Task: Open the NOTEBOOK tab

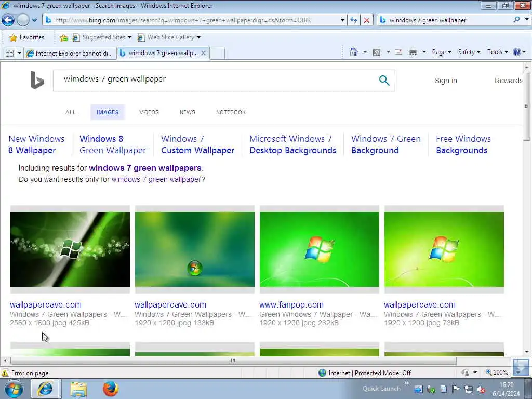Action: [231, 112]
